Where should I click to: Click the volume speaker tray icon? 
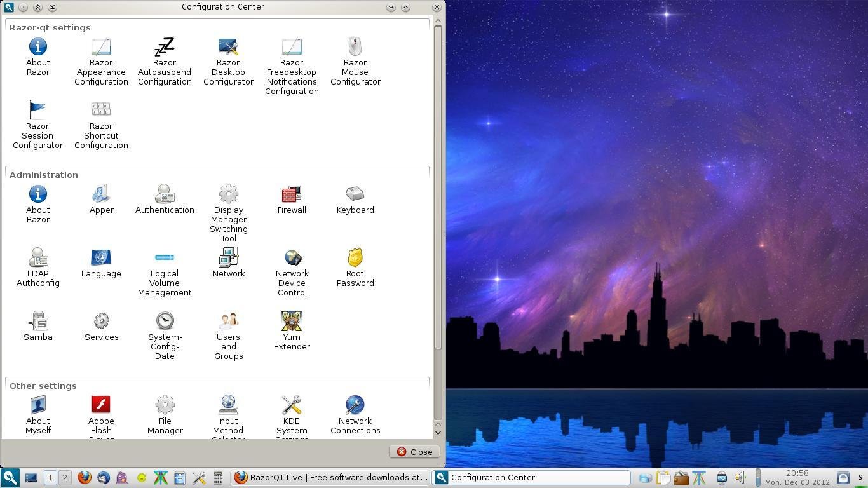click(x=740, y=478)
